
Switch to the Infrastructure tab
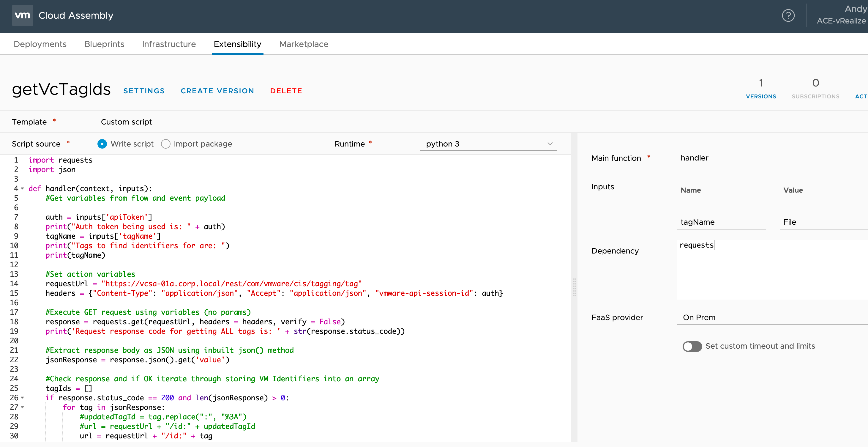coord(169,44)
